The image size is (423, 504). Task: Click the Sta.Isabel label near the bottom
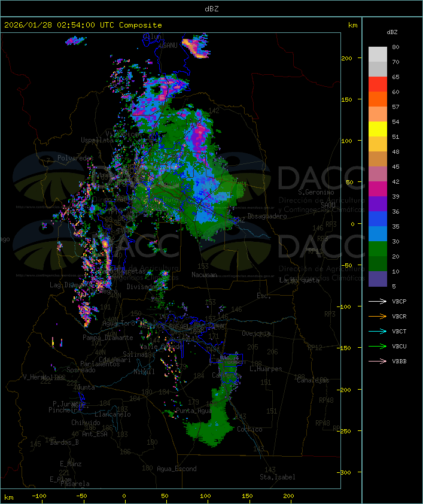277,477
